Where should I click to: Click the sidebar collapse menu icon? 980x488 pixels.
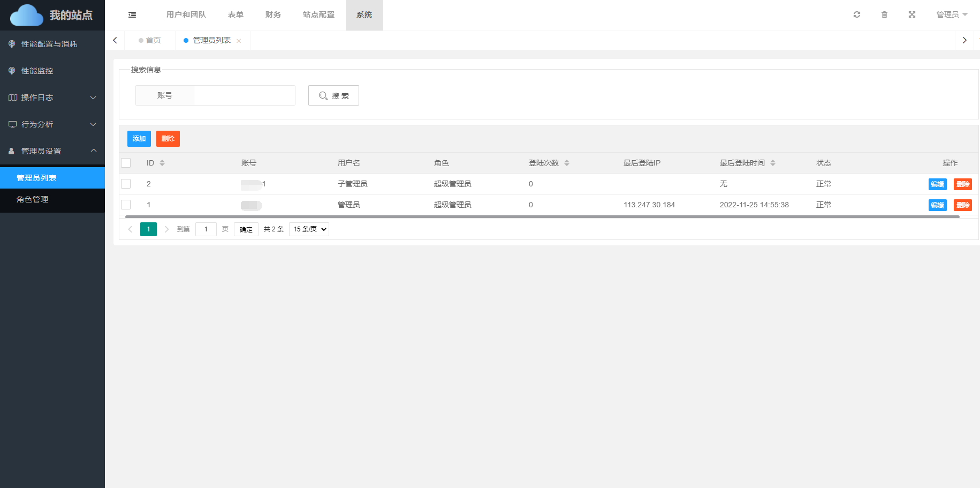point(132,15)
